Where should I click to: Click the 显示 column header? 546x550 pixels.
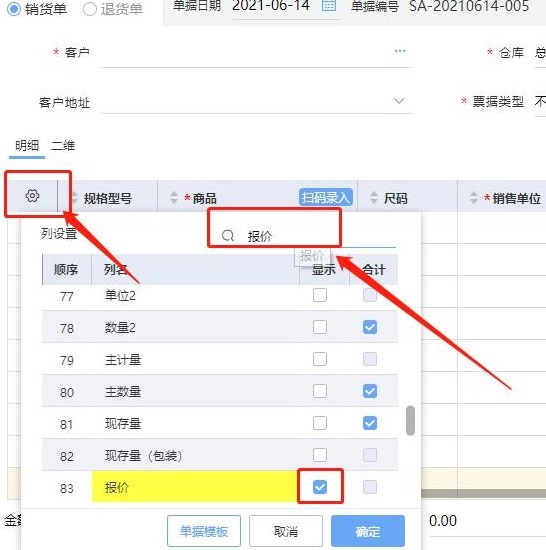tap(324, 269)
